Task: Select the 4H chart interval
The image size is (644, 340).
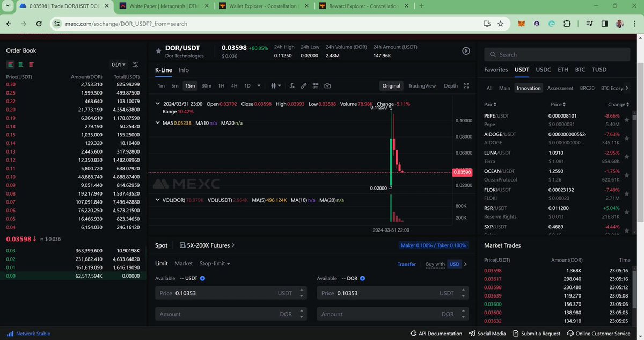Action: [x=234, y=86]
